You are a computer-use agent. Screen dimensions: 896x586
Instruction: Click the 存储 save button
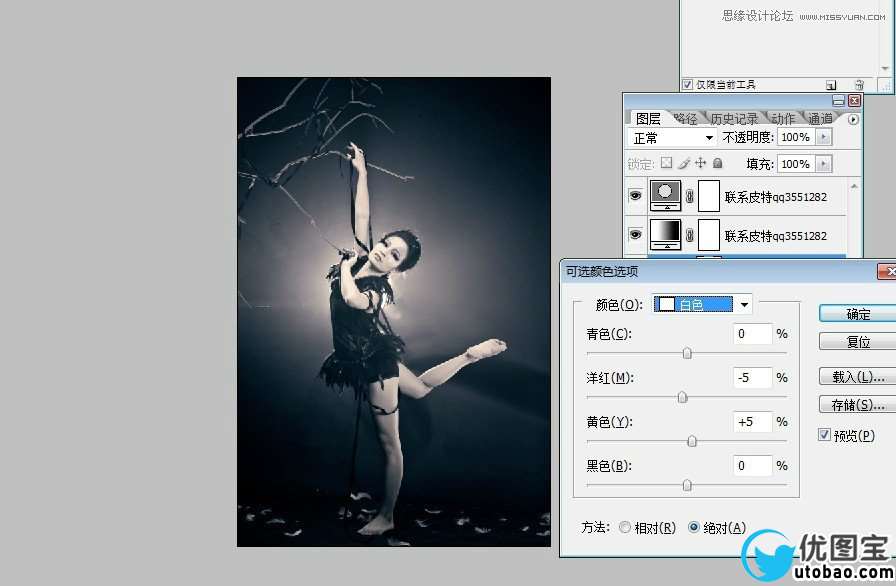pyautogui.click(x=858, y=405)
